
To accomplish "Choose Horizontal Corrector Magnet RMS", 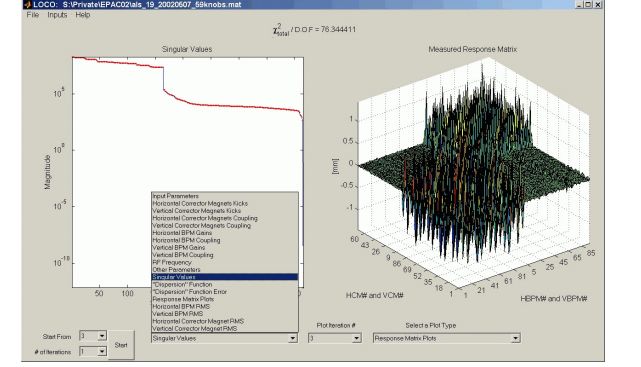I will [x=224, y=321].
